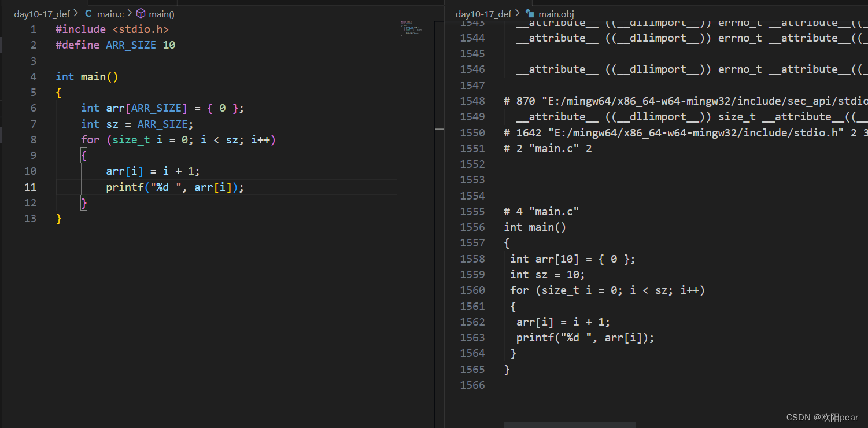Open day10-17_def folder in left editor breadcrumb
868x428 pixels.
[x=42, y=14]
